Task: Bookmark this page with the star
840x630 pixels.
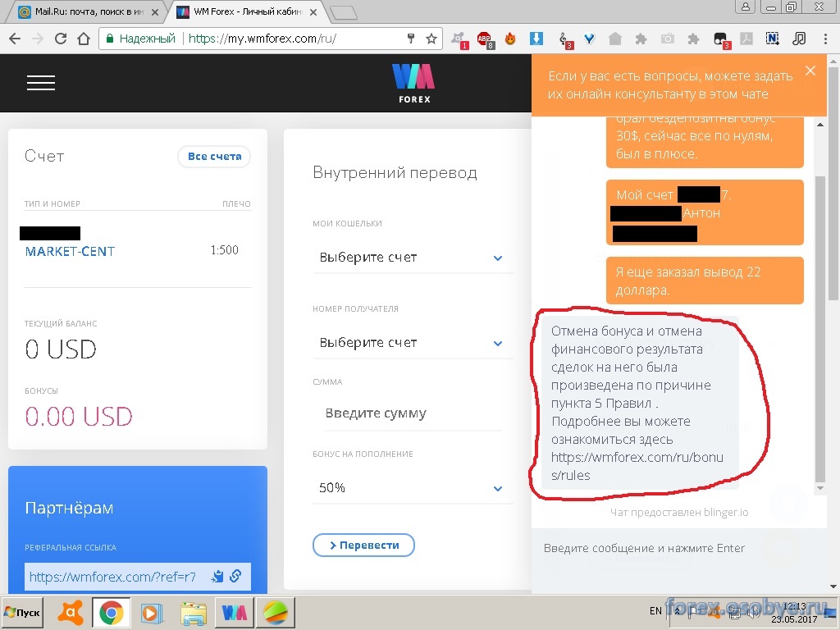Action: (431, 39)
